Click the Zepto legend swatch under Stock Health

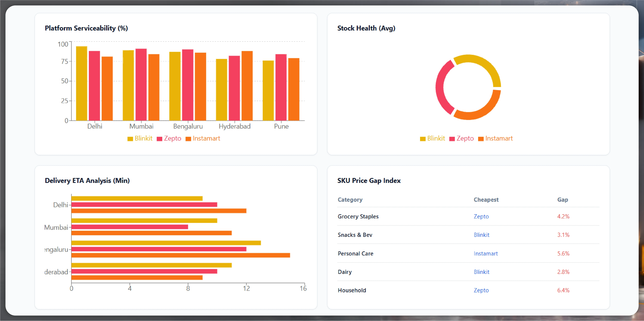coord(452,139)
